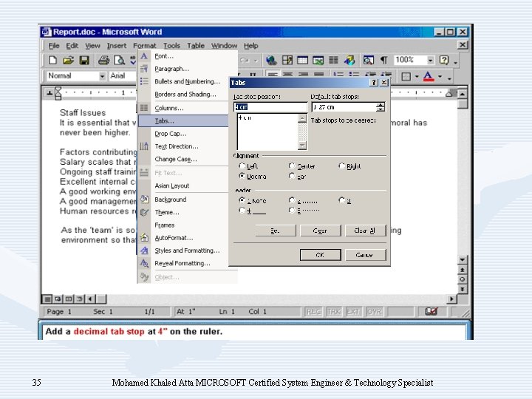The height and width of the screenshot is (399, 532).
Task: Click the tab type selector on ruler
Action: click(50, 92)
